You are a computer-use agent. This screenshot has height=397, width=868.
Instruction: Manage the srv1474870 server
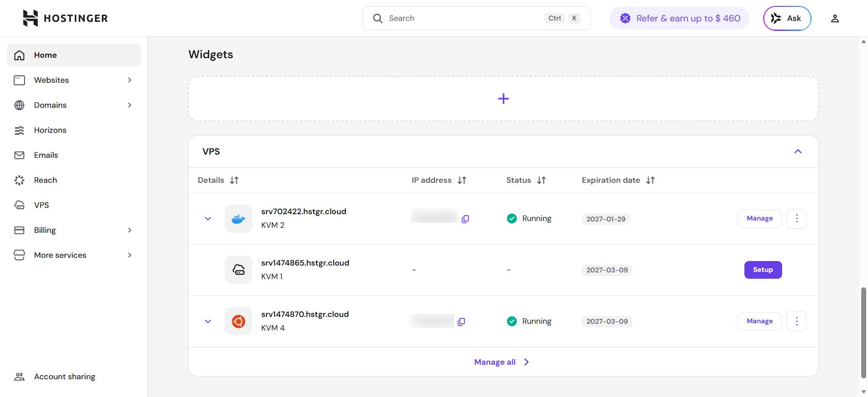759,321
